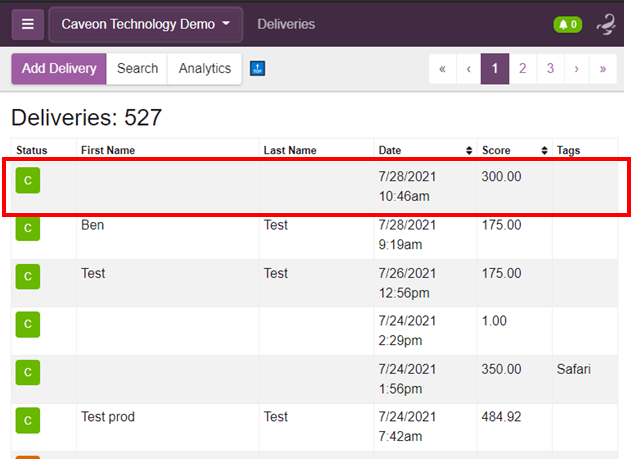The width and height of the screenshot is (631, 459).
Task: Open the hamburger menu
Action: coord(27,24)
